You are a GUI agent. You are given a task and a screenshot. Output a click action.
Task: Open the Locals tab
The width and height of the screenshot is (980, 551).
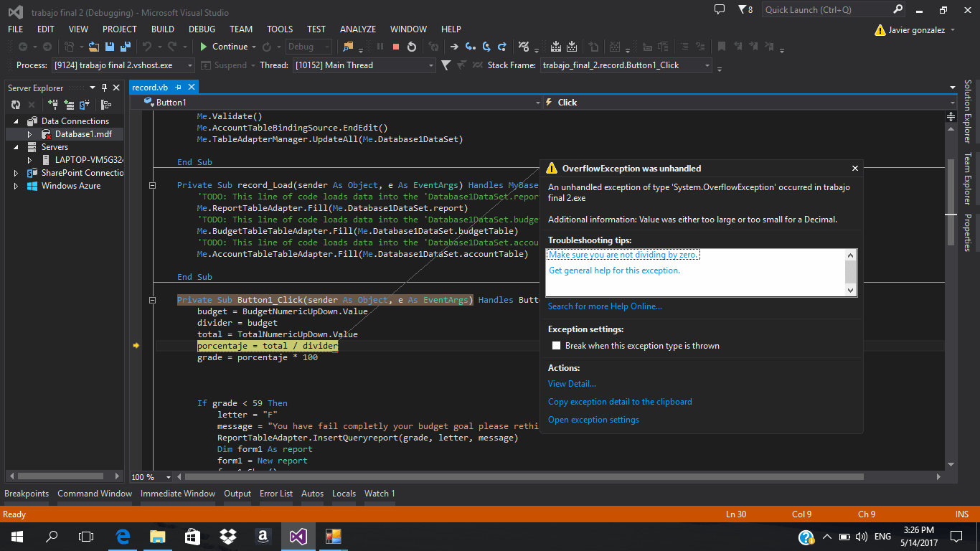344,494
